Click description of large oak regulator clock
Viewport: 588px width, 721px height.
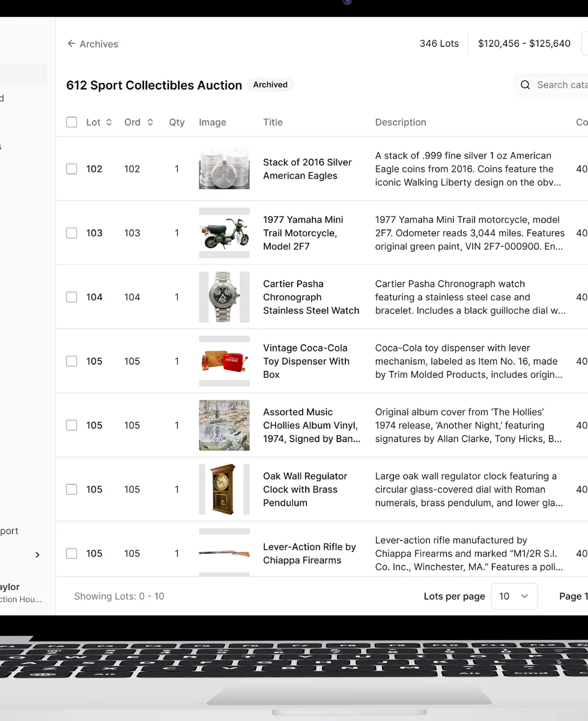coord(469,489)
